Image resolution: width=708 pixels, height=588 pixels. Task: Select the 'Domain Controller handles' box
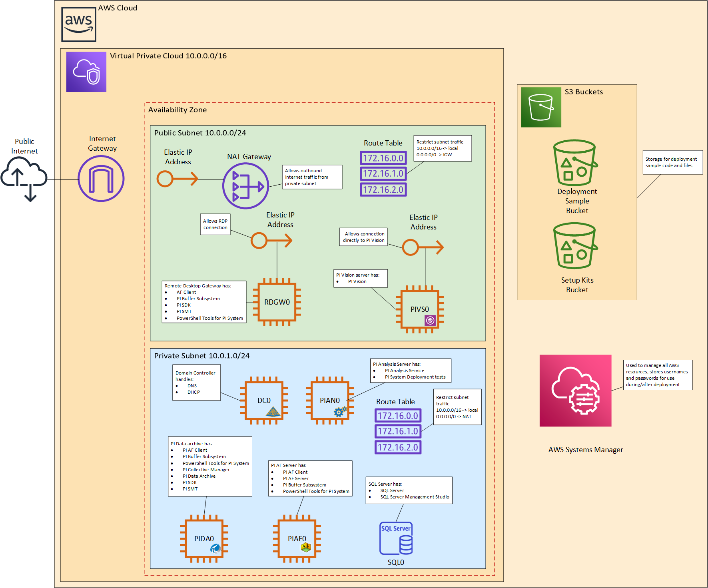coord(197,383)
